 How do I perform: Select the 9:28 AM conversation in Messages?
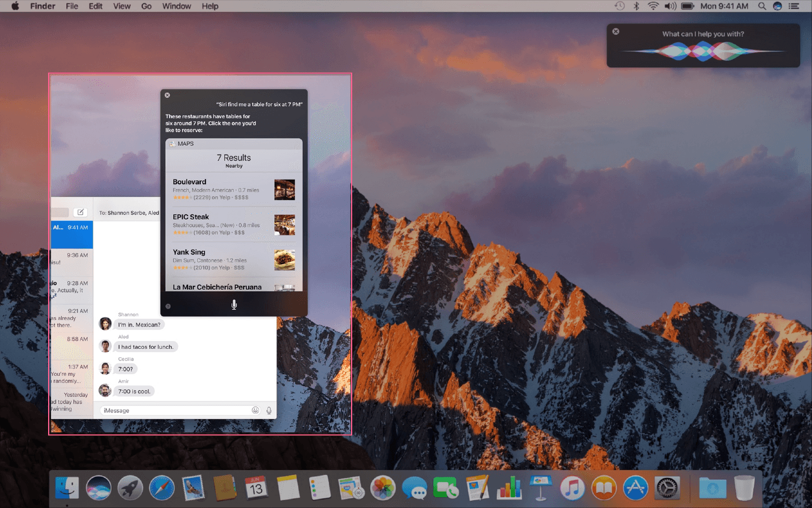click(72, 291)
